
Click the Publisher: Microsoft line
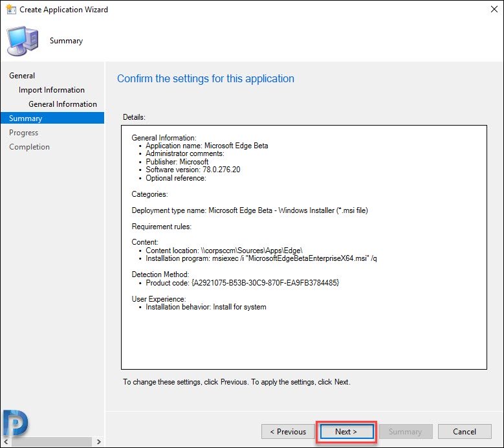coord(177,162)
